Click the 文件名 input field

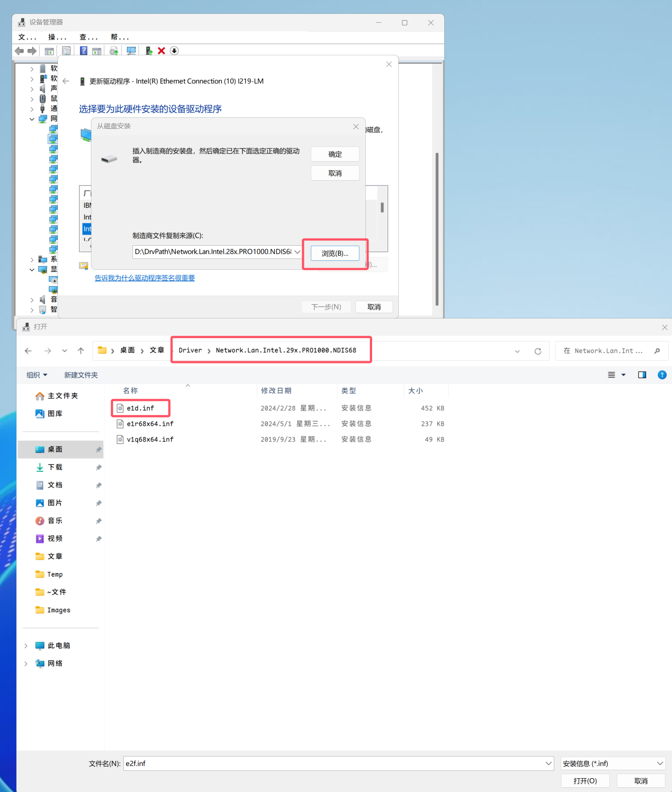(x=334, y=763)
